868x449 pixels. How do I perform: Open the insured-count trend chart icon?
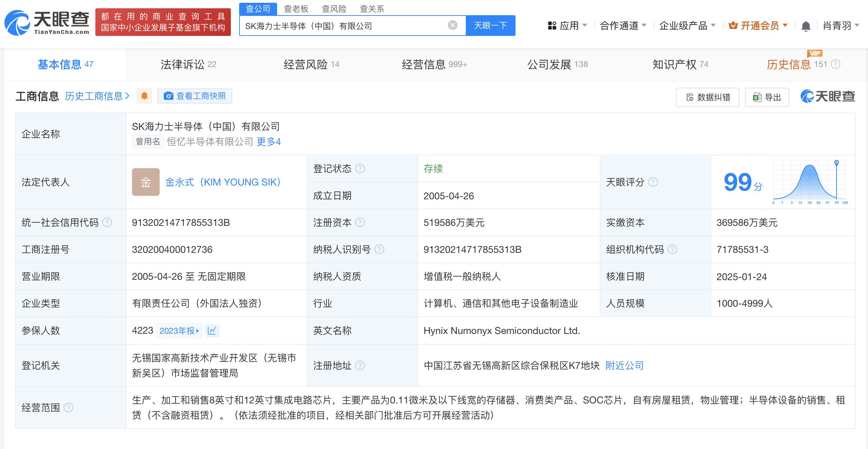coord(212,331)
